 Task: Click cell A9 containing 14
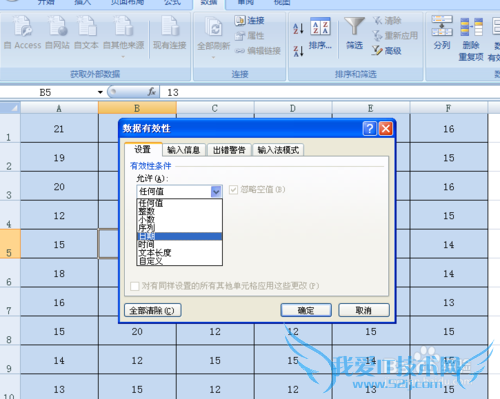[x=59, y=360]
